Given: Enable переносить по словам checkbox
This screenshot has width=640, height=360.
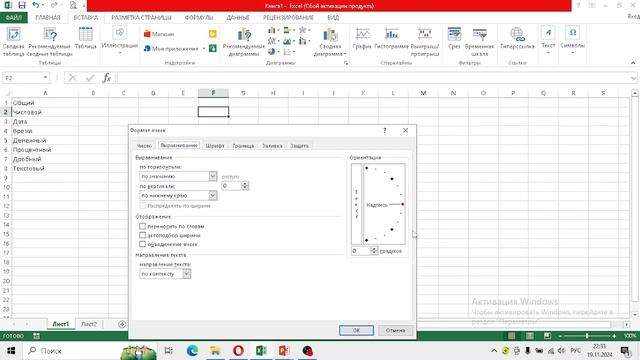Looking at the screenshot, I should click(x=142, y=226).
